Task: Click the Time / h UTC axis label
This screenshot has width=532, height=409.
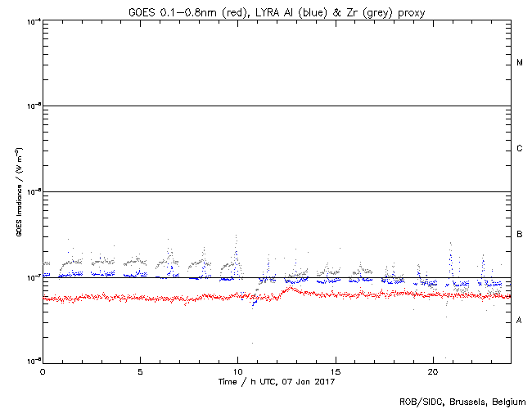Action: point(276,381)
